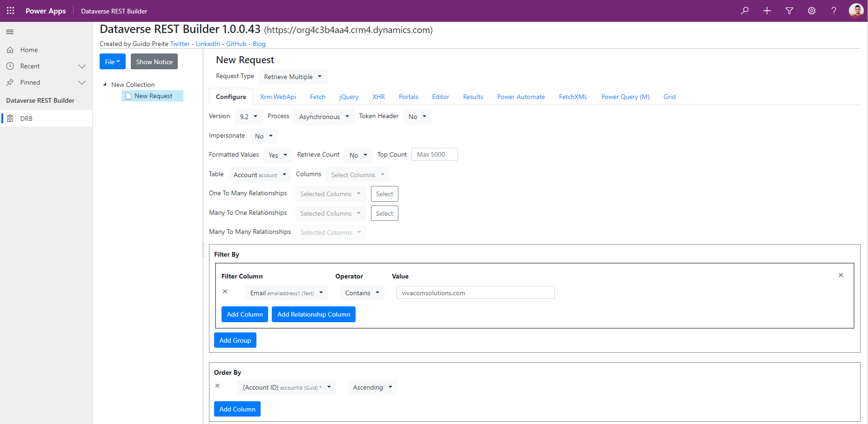Viewport: 868px width, 424px height.
Task: Collapse the navigation with the hamburger icon
Action: coord(9,32)
